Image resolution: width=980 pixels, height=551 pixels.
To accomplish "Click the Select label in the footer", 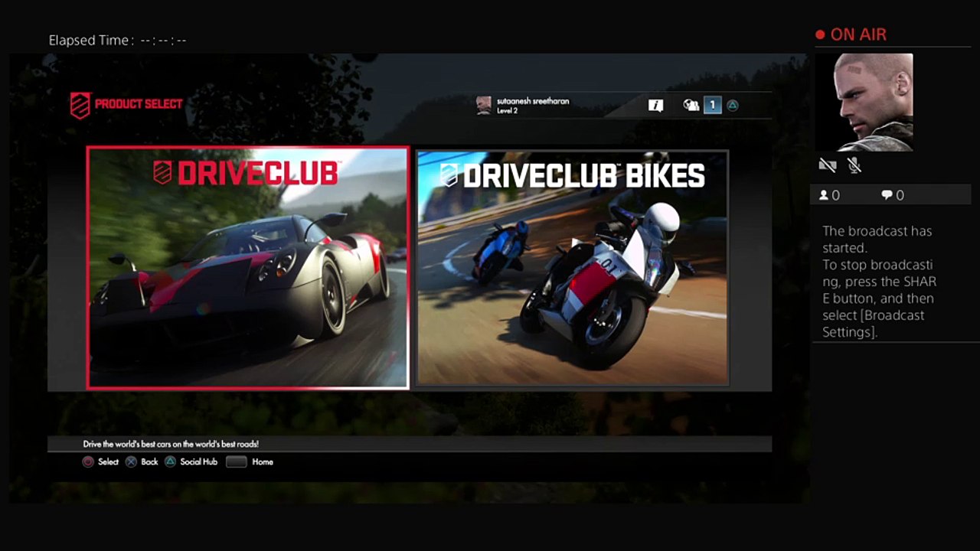I will pos(109,462).
